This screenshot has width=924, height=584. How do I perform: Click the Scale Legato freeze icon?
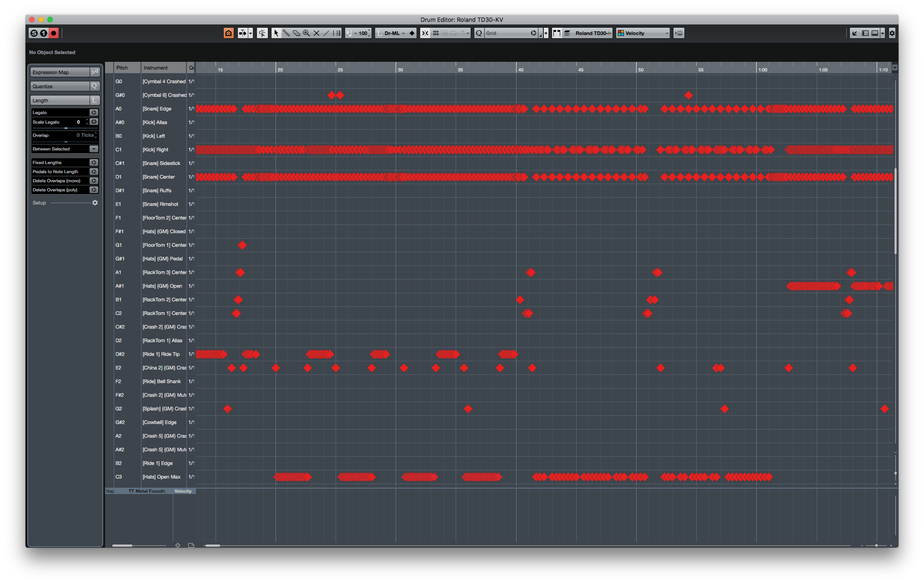94,122
